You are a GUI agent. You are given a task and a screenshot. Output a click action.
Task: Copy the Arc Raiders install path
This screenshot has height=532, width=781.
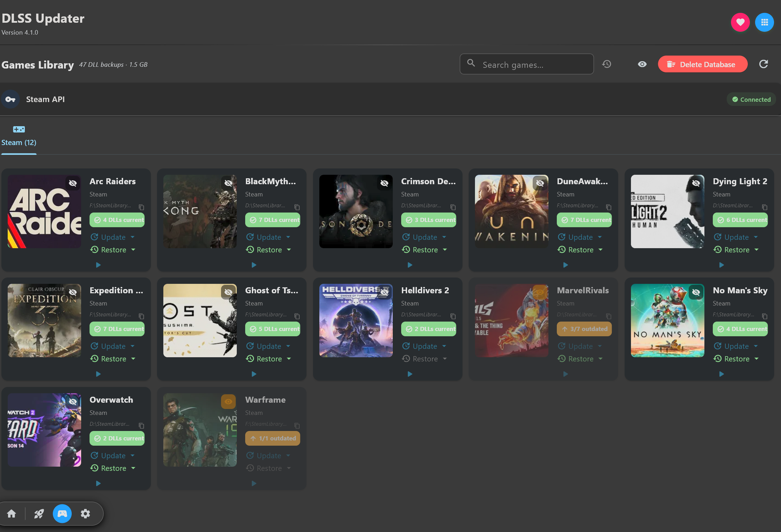[x=141, y=207]
